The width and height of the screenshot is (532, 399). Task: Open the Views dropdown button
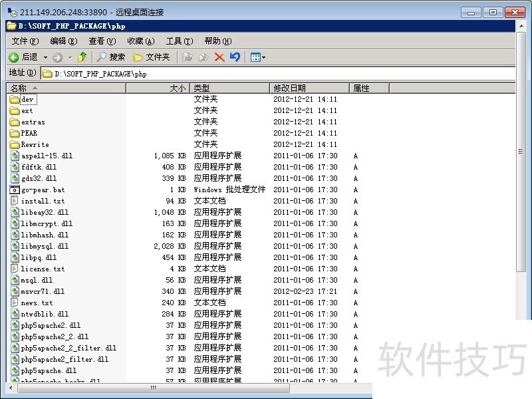click(x=257, y=58)
